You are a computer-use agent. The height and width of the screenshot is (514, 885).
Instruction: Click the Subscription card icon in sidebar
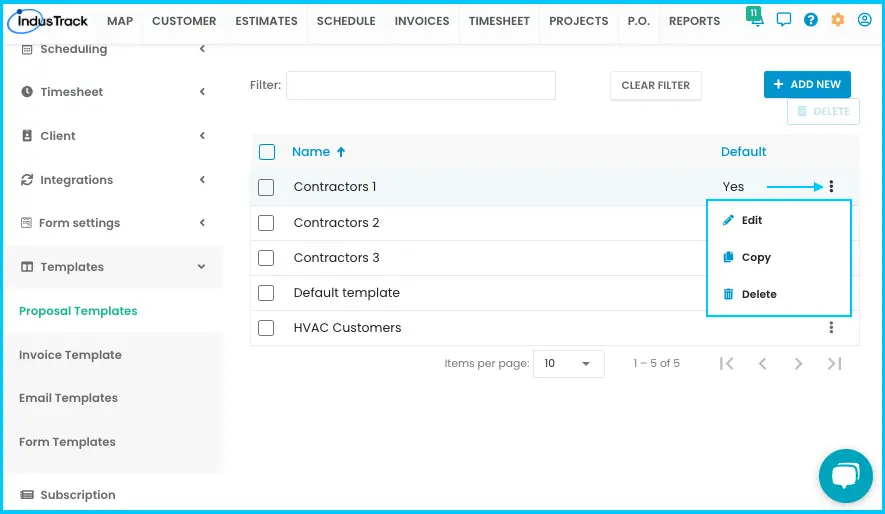tap(27, 495)
